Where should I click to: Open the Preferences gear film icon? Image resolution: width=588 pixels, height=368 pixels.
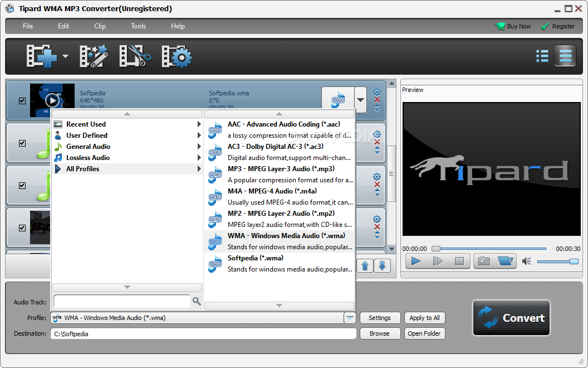point(177,56)
